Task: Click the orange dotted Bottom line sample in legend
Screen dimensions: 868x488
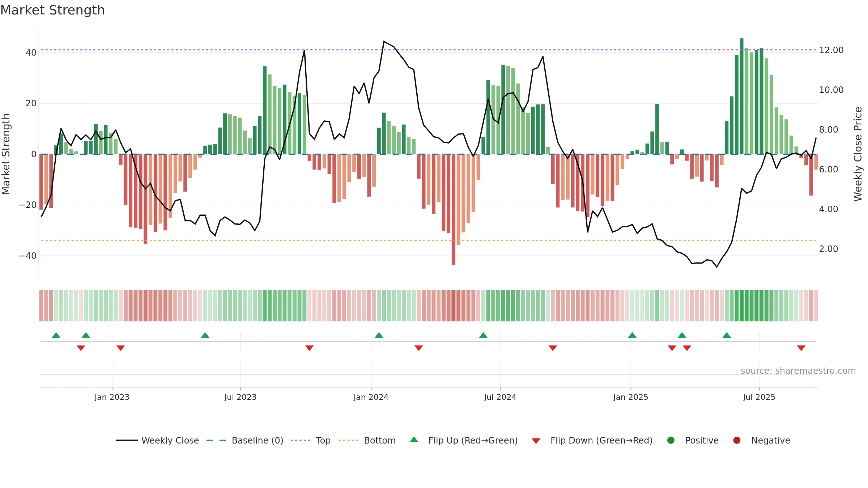Action: 349,440
